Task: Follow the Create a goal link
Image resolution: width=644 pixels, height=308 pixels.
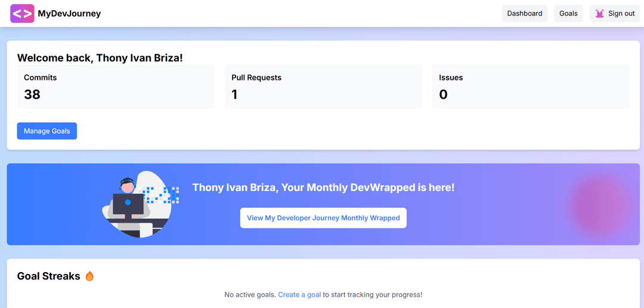Action: (x=299, y=295)
